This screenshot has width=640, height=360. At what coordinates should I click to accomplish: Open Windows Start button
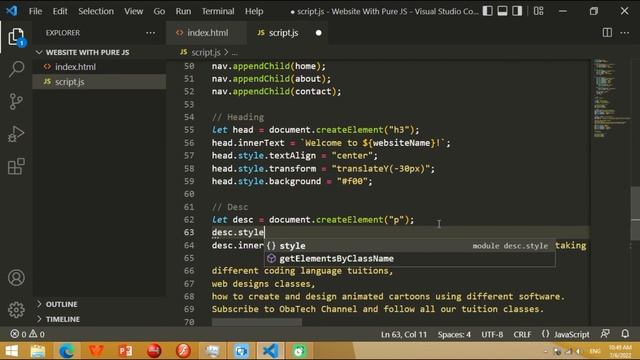11,351
